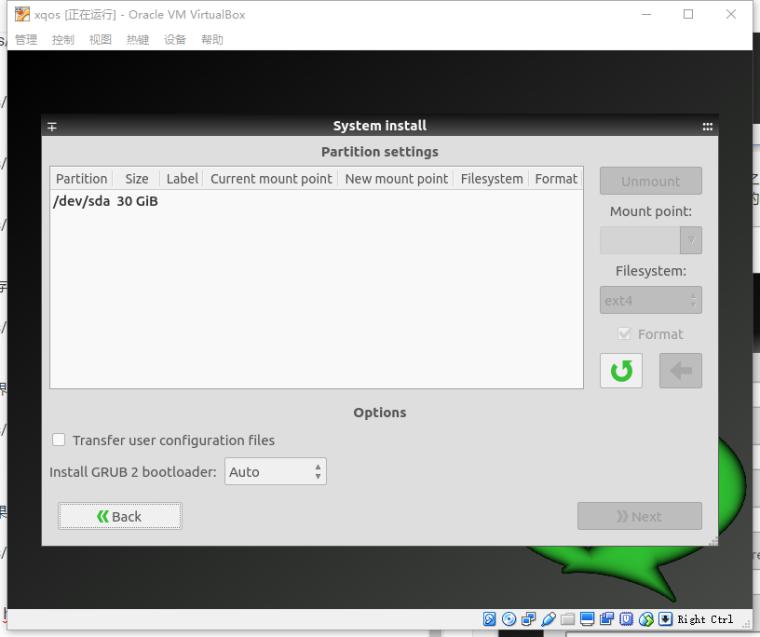The image size is (760, 637).
Task: Click the dotted grid icon in System install title bar
Action: point(707,127)
